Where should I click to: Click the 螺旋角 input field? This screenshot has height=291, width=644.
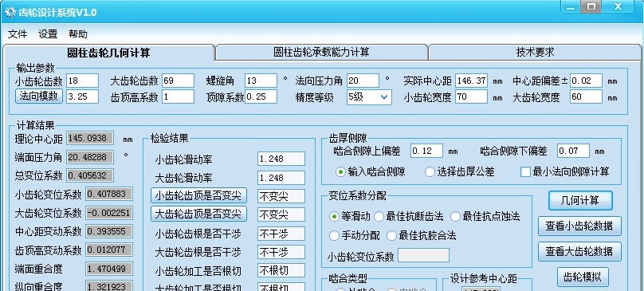coord(261,81)
